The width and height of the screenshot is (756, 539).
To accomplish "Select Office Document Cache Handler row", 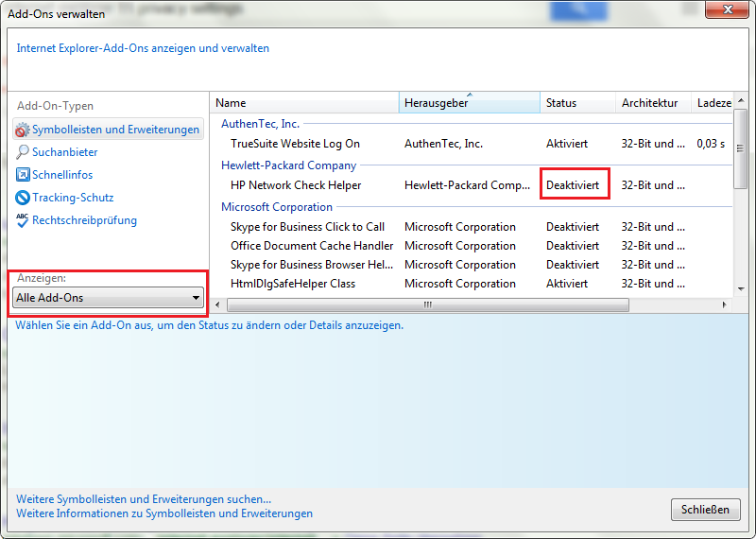I will click(312, 246).
